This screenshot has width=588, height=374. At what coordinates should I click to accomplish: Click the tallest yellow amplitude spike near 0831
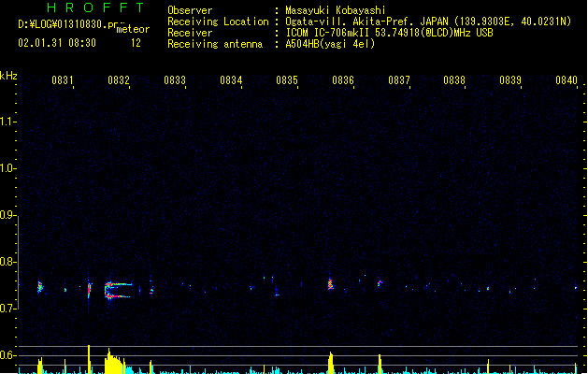click(x=89, y=359)
